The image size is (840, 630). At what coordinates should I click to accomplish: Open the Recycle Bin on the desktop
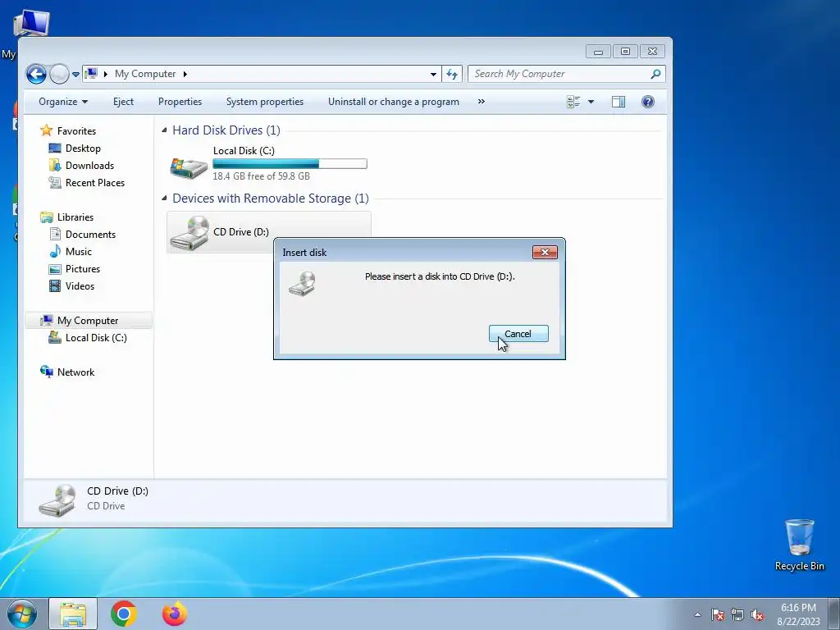pyautogui.click(x=799, y=545)
